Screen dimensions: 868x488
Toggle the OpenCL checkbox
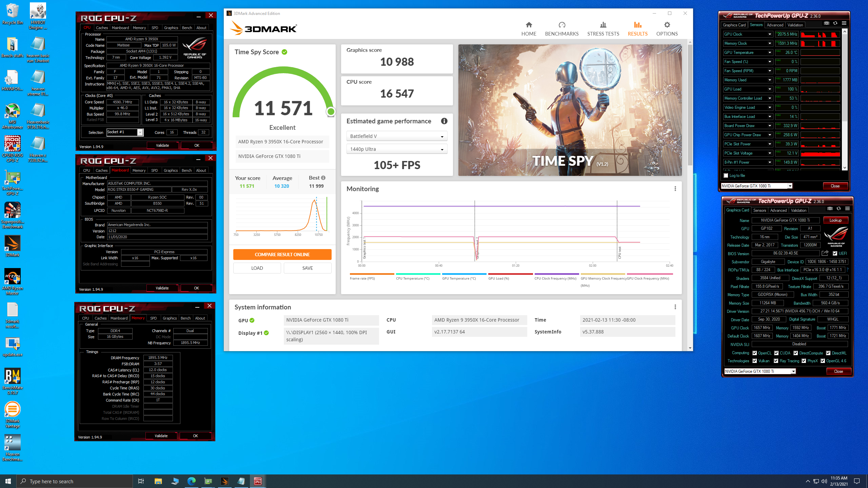click(x=754, y=353)
